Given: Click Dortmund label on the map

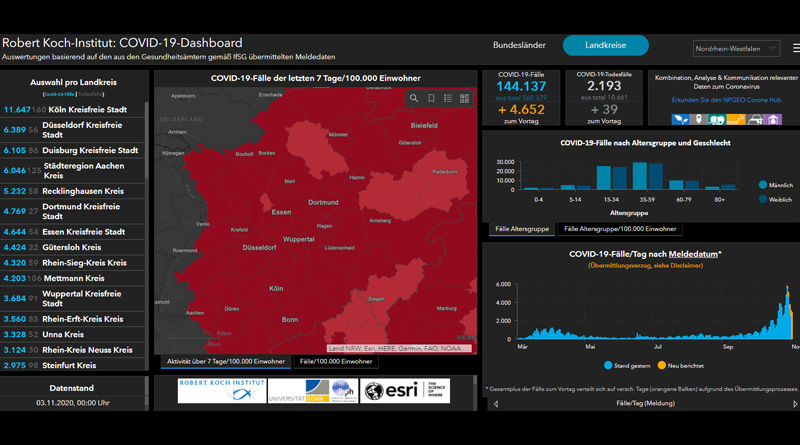Looking at the screenshot, I should 323,203.
